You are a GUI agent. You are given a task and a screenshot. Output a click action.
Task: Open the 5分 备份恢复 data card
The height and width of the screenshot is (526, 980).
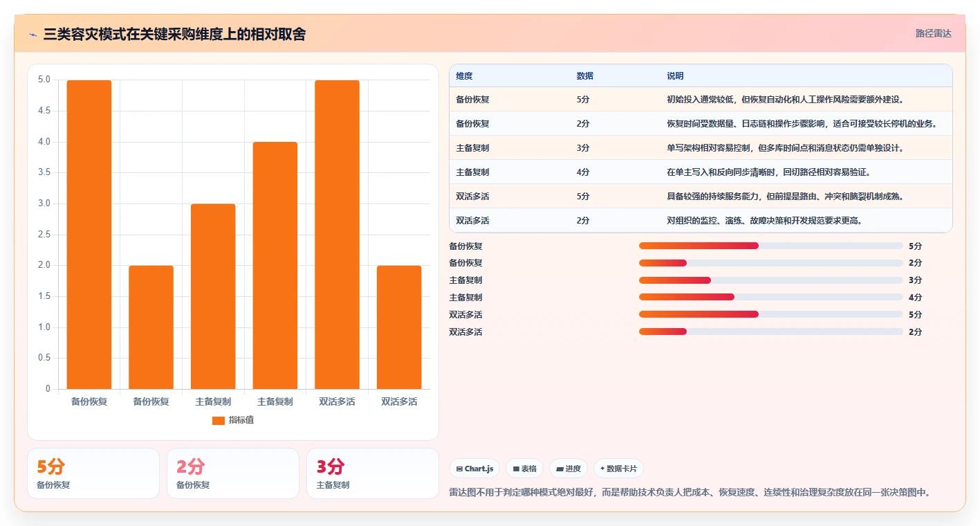(x=93, y=473)
